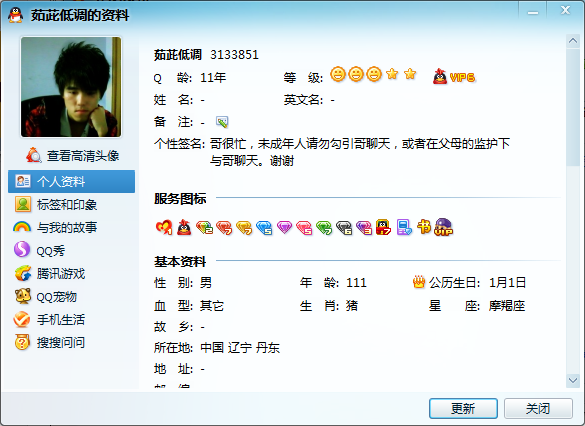The width and height of the screenshot is (585, 426).
Task: Click the blue diamond service icon
Action: click(264, 228)
